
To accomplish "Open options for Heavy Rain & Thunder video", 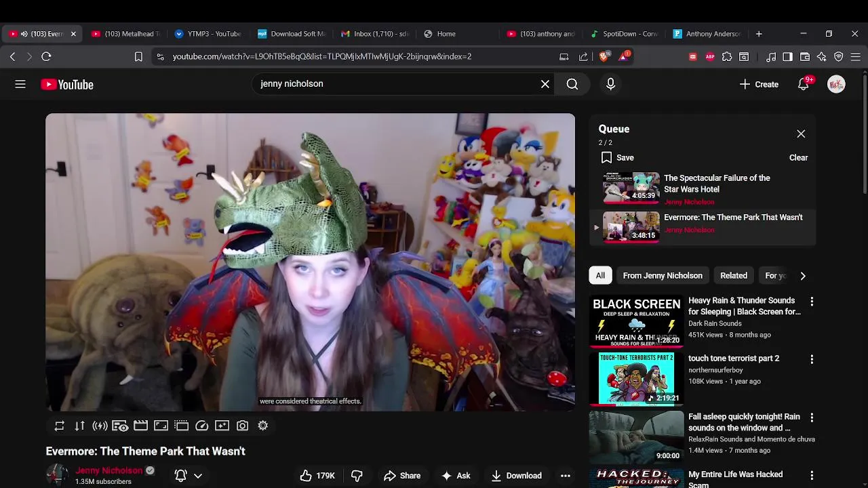I will [x=812, y=301].
